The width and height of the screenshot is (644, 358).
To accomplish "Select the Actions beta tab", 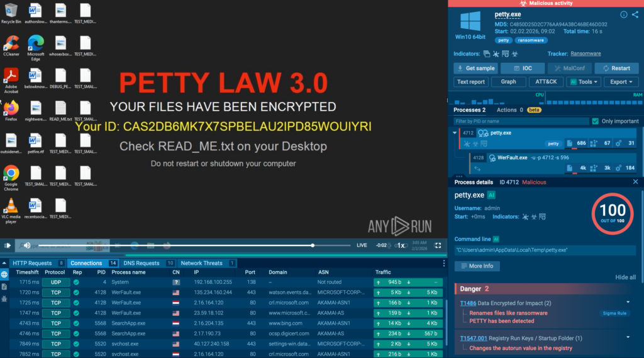I will tap(519, 109).
